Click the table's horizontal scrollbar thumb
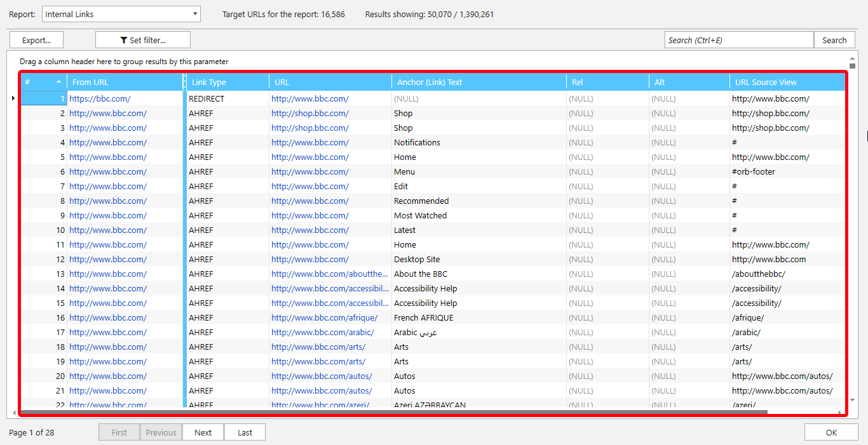The image size is (868, 445). (394, 412)
